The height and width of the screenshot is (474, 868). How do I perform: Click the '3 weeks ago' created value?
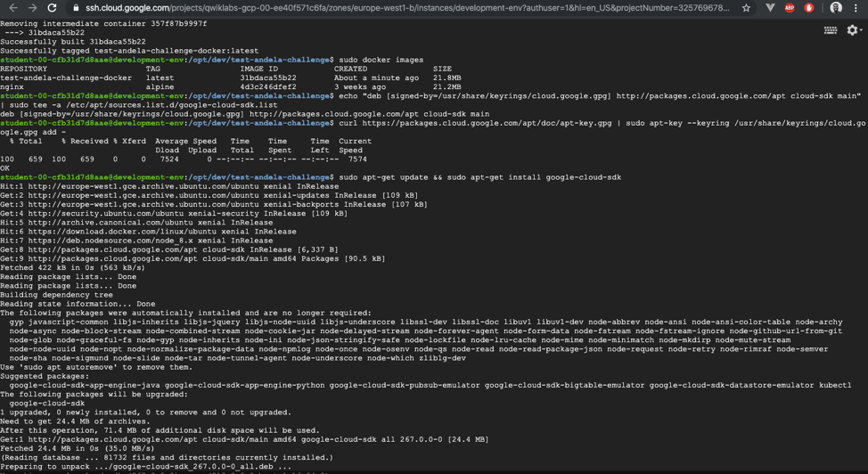tap(360, 87)
